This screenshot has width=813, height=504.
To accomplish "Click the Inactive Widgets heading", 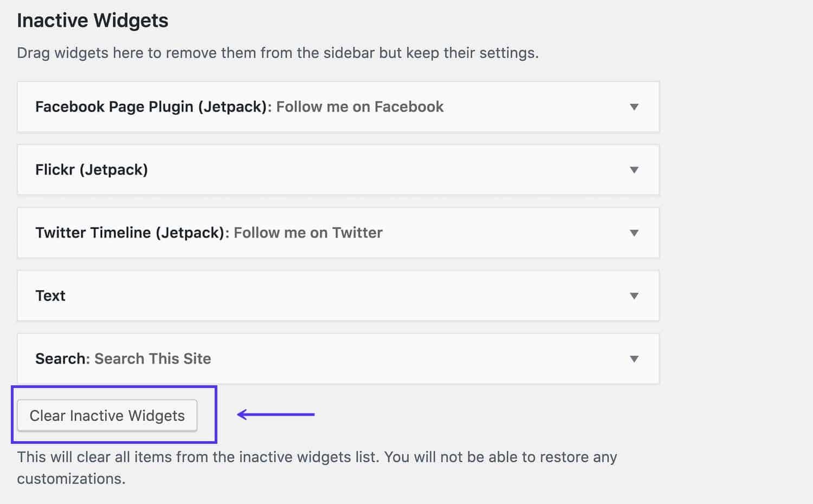I will pos(93,20).
